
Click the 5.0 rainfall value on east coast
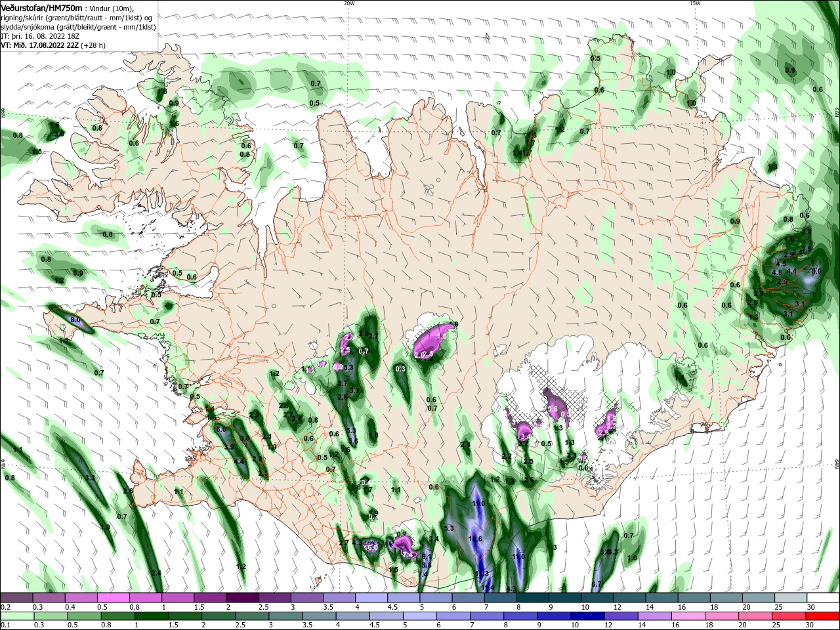tap(816, 271)
